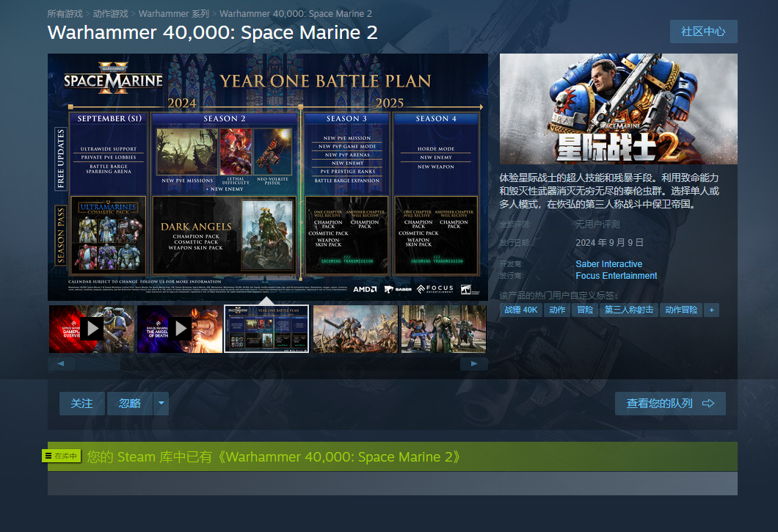778x532 pixels.
Task: Click the library ownership notice text
Action: [273, 456]
